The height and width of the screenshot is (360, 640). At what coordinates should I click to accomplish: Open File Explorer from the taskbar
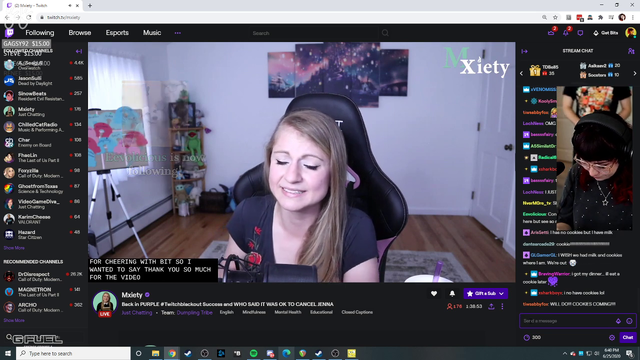point(156,353)
